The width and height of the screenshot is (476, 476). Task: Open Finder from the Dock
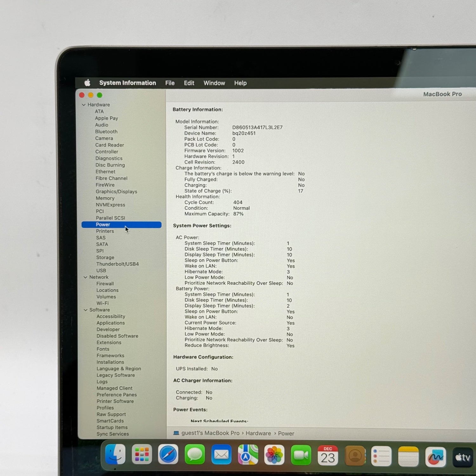(115, 454)
